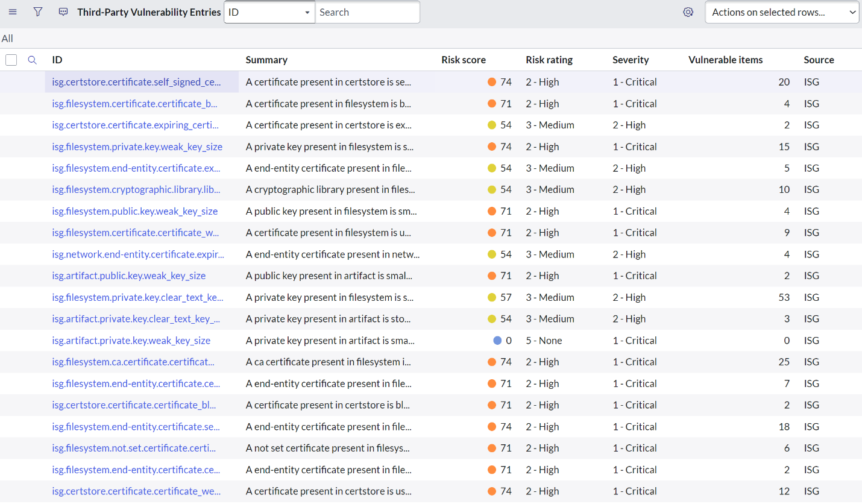Open the Actions on selected rows dropdown

click(x=782, y=12)
